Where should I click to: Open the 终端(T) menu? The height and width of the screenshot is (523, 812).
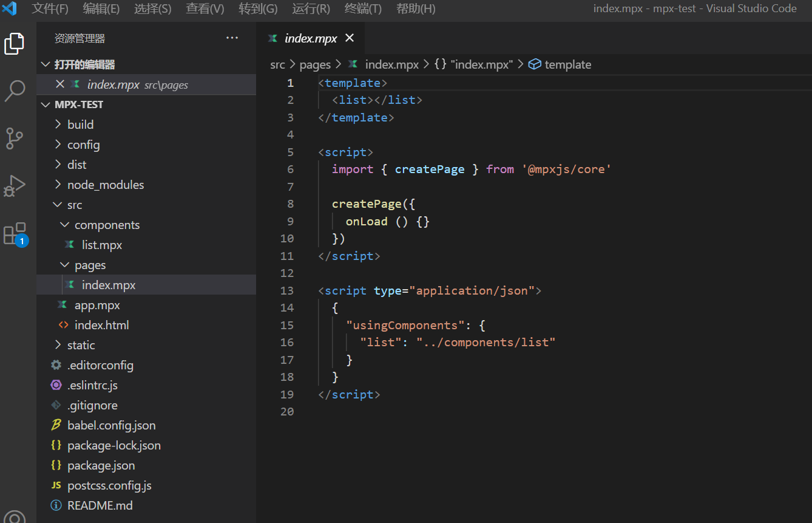364,9
